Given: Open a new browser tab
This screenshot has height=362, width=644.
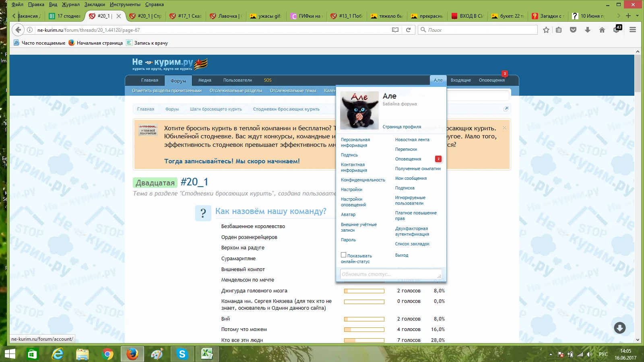Looking at the screenshot, I should 628,16.
